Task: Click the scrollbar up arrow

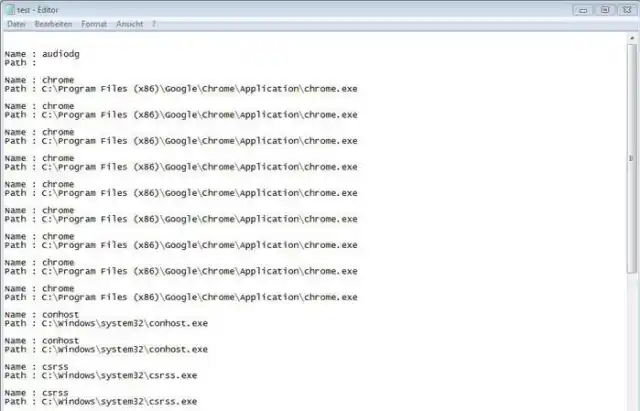Action: click(x=632, y=38)
